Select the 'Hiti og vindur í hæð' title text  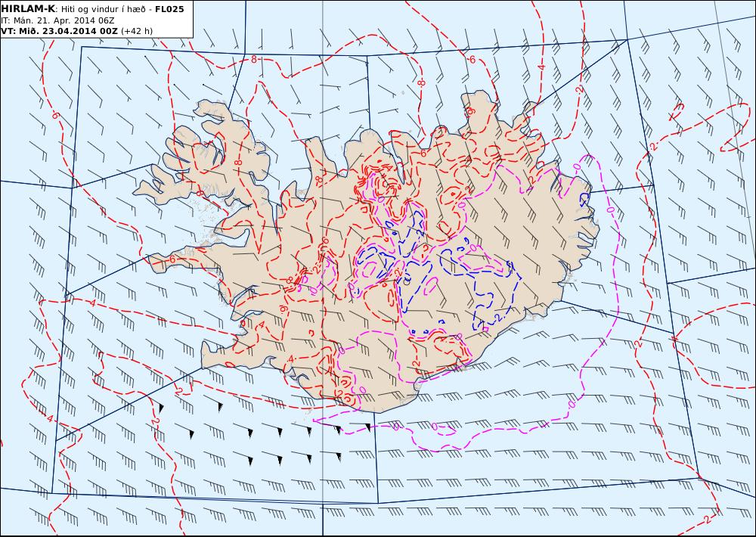[104, 9]
